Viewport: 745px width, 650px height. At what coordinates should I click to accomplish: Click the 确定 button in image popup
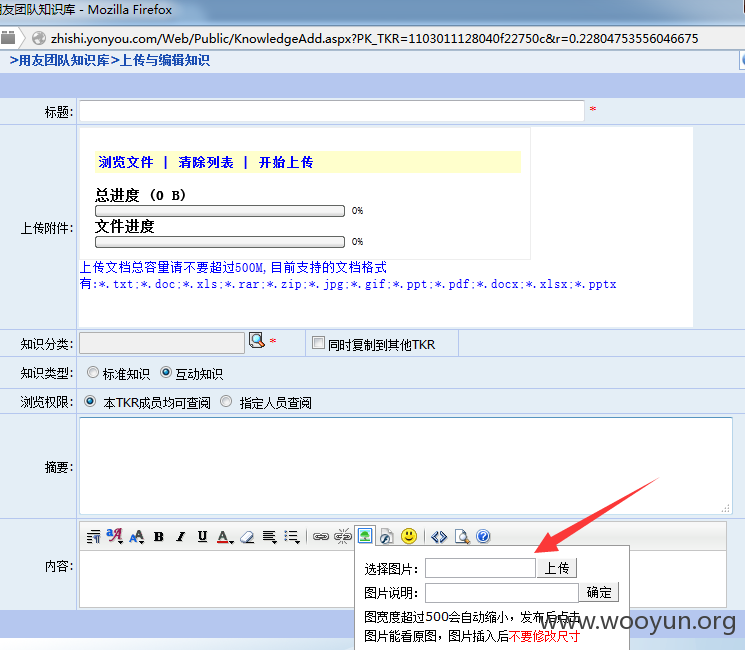pos(599,592)
